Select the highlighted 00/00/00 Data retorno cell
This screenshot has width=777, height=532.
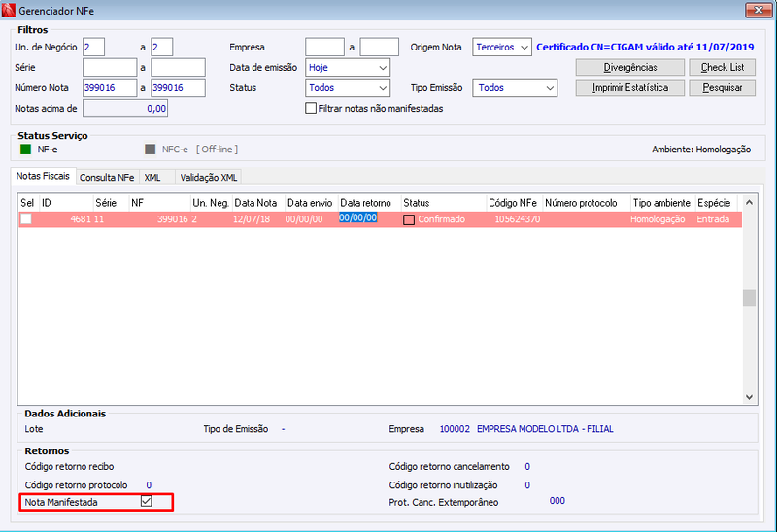coord(357,217)
